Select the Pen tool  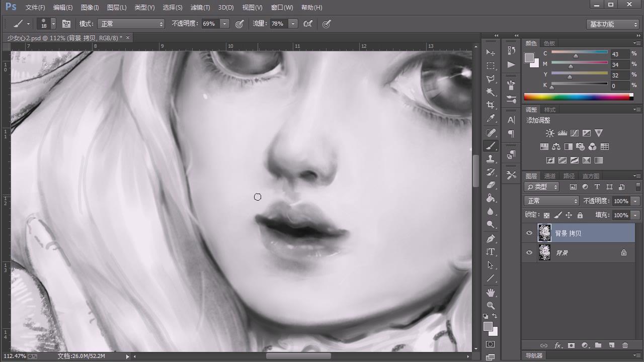[x=491, y=238]
